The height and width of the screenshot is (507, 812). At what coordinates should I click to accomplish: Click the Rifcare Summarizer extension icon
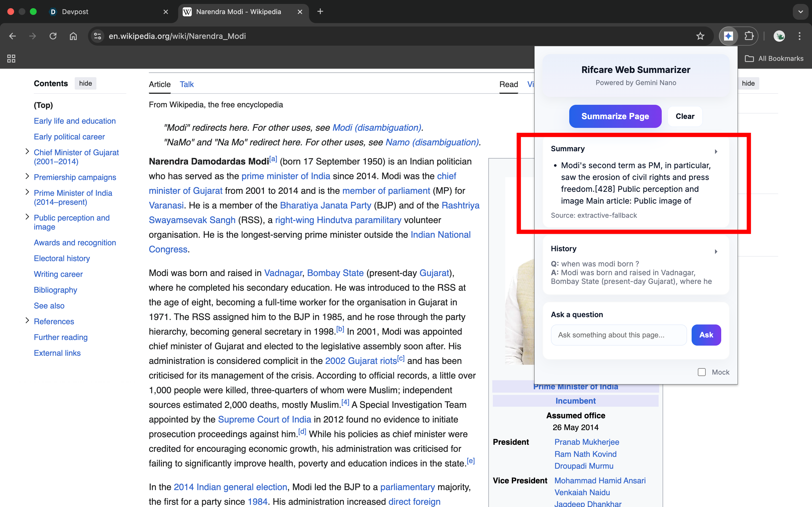click(728, 36)
